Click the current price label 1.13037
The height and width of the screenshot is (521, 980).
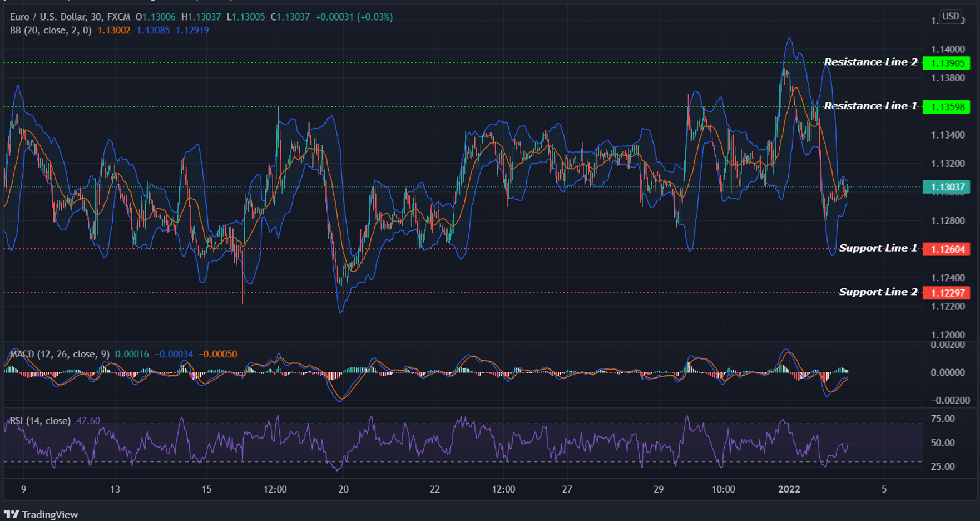click(x=948, y=188)
